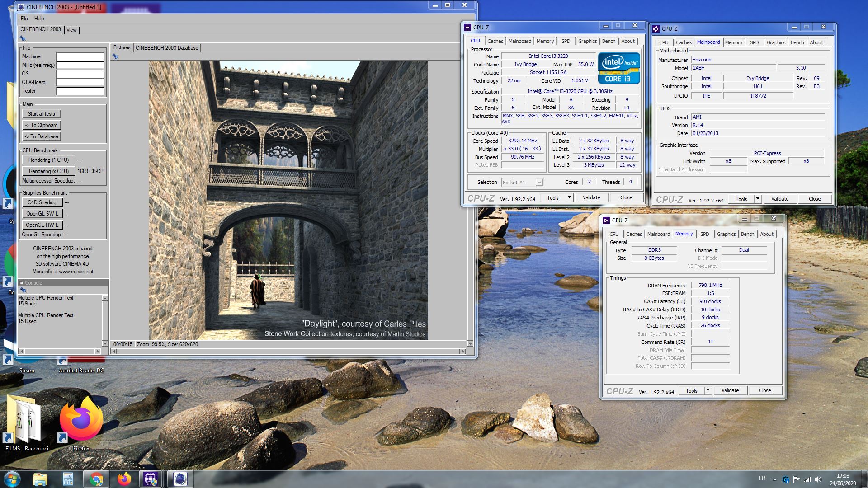
Task: Open Acrobat Reader DC desktop shortcut
Action: (x=81, y=365)
